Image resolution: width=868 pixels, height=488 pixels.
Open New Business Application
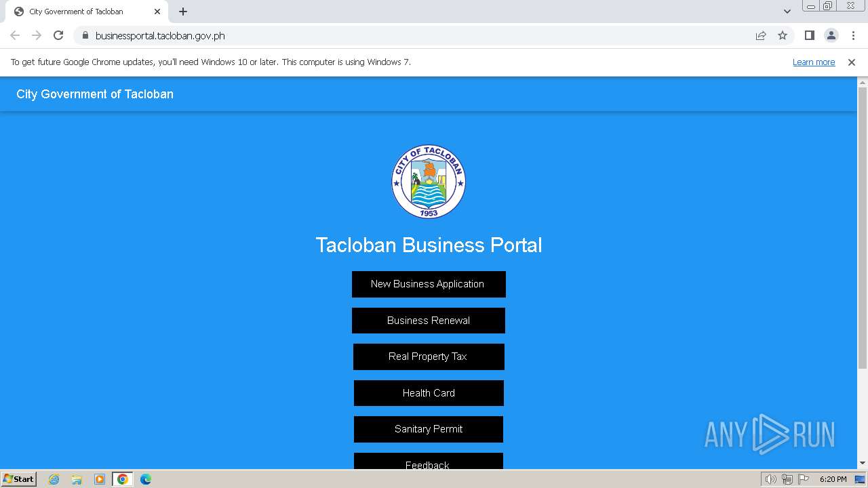[429, 284]
